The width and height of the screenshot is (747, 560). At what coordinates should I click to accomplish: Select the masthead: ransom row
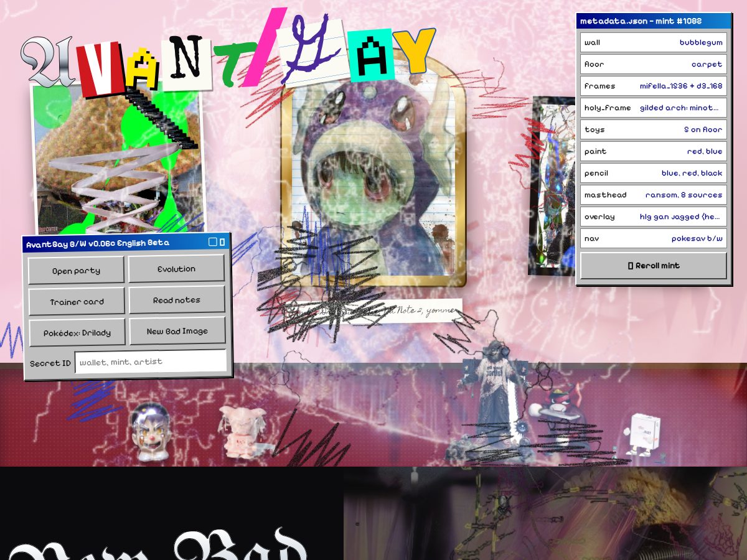pyautogui.click(x=654, y=195)
